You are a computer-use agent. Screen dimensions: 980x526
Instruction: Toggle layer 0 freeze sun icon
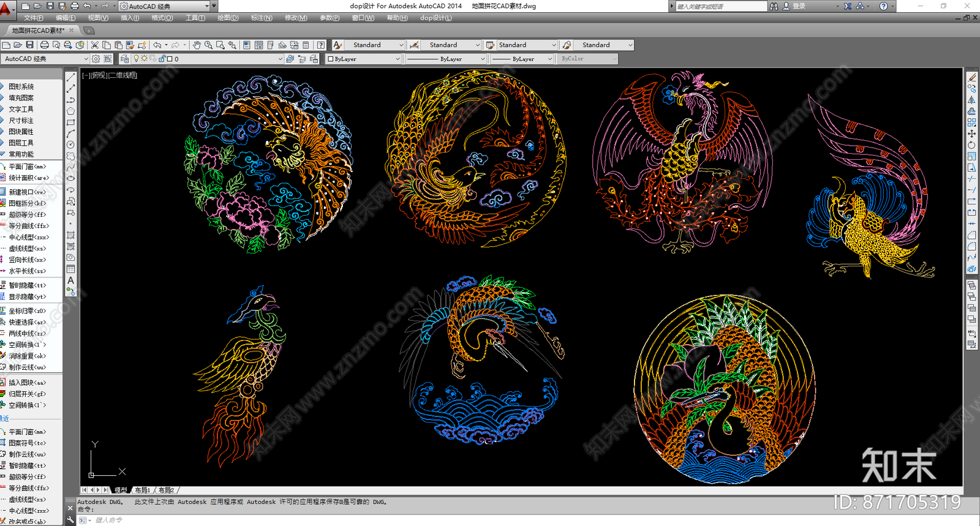(145, 59)
